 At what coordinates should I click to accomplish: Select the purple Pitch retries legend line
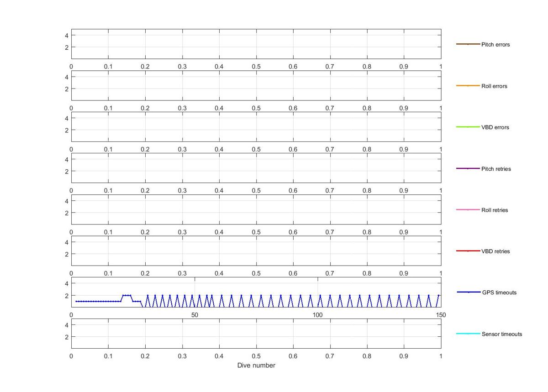coord(468,168)
